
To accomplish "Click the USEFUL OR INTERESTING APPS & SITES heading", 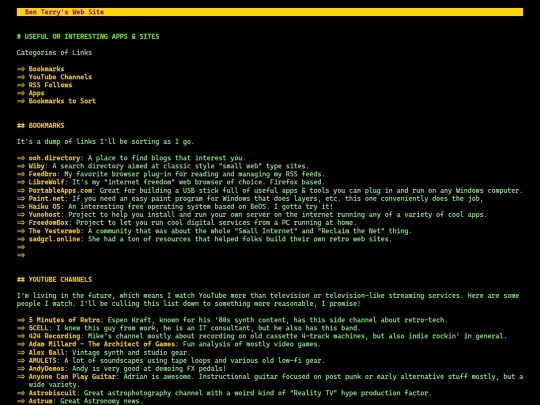I will pos(88,37).
